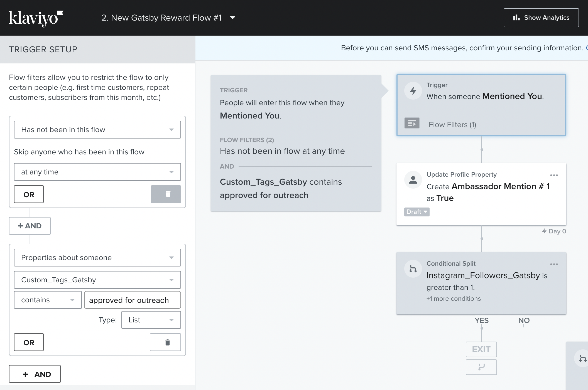Click OR button in the Custom_Tags_Gatsby filter
Image resolution: width=588 pixels, height=390 pixels.
[x=29, y=342]
